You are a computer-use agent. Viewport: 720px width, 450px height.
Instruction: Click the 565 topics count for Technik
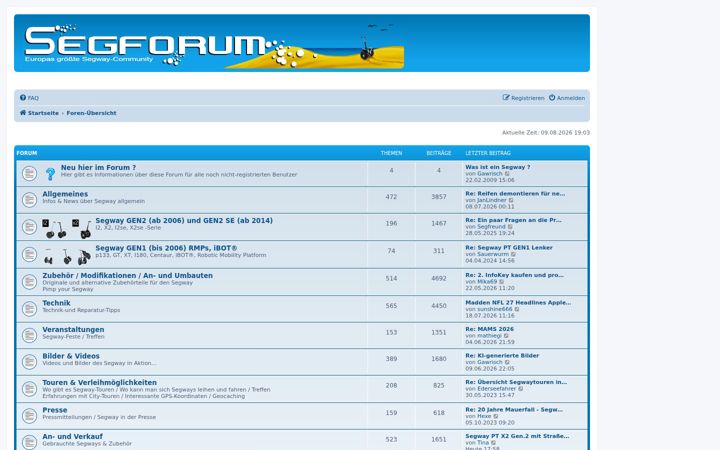click(x=391, y=306)
